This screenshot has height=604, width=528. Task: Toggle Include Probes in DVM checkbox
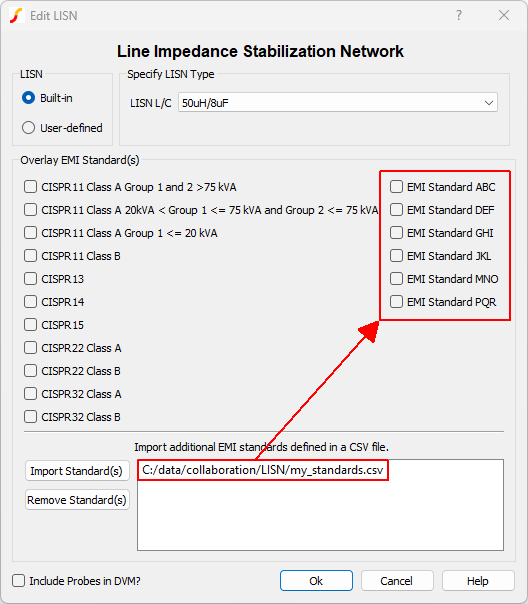coord(18,581)
